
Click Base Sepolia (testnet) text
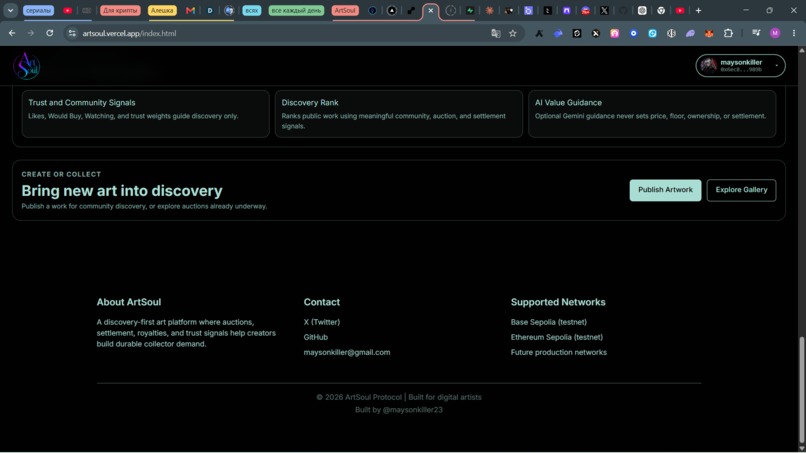(548, 322)
